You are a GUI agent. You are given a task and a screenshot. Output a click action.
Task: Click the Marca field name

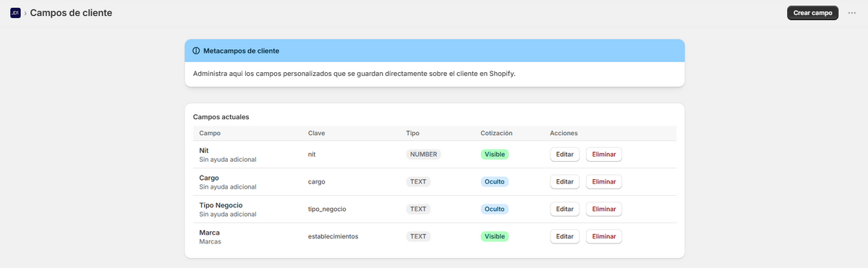(209, 233)
